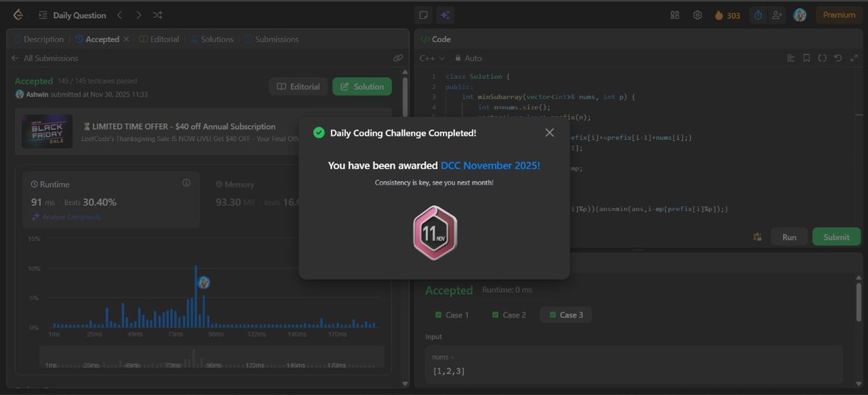Reset code with the undo arrow icon

click(x=838, y=58)
